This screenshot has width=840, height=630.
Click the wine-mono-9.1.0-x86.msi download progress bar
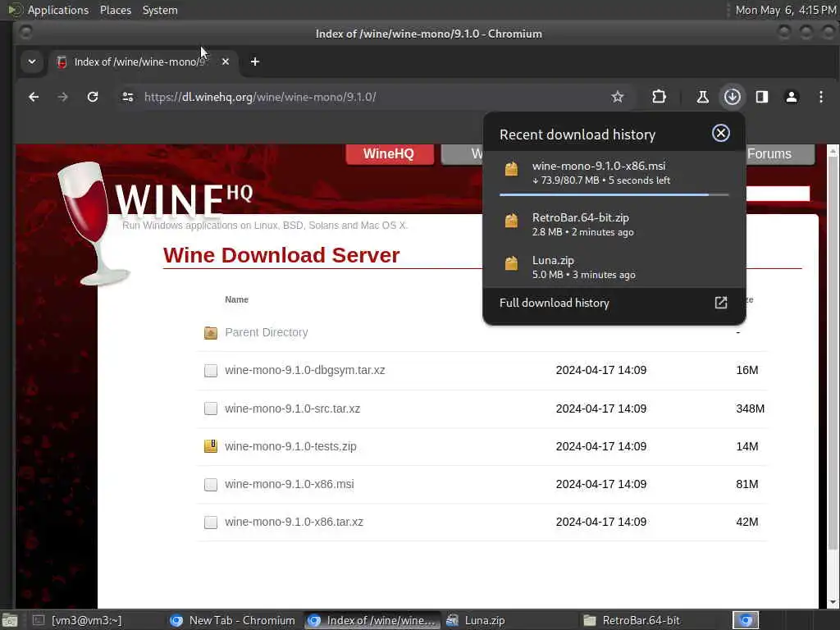pos(614,195)
